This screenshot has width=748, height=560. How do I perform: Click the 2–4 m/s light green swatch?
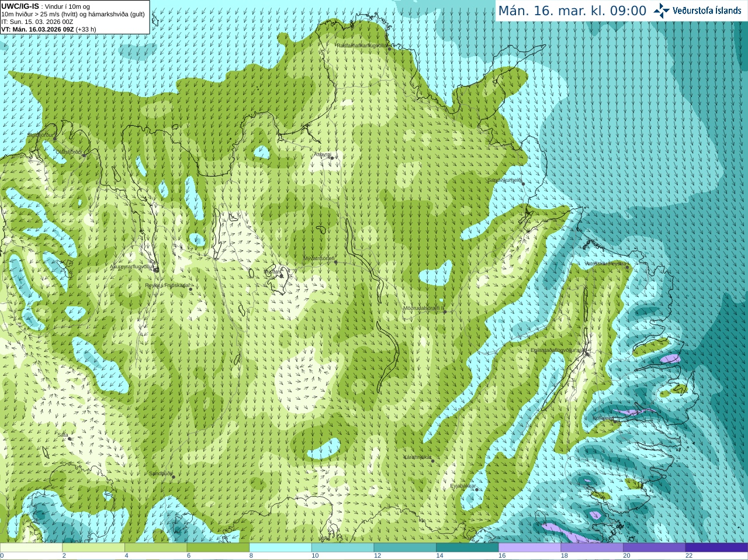click(93, 548)
